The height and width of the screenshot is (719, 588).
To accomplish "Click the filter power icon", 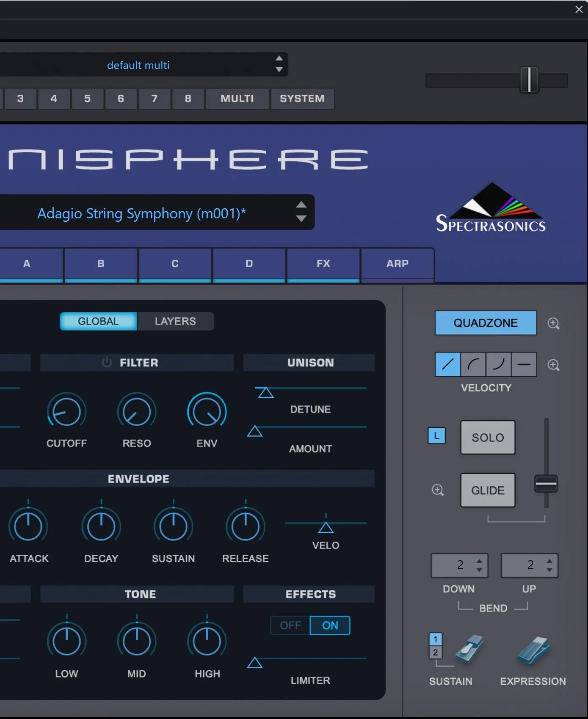I will click(x=107, y=362).
